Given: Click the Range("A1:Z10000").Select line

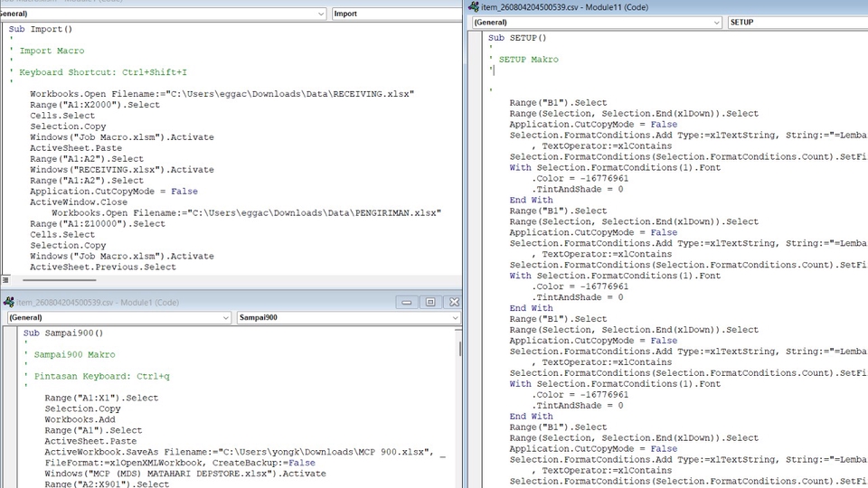Looking at the screenshot, I should (98, 223).
